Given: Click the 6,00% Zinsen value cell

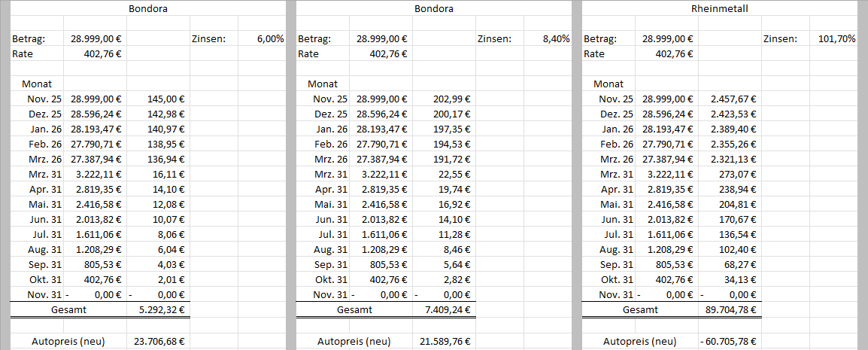Looking at the screenshot, I should coord(270,38).
